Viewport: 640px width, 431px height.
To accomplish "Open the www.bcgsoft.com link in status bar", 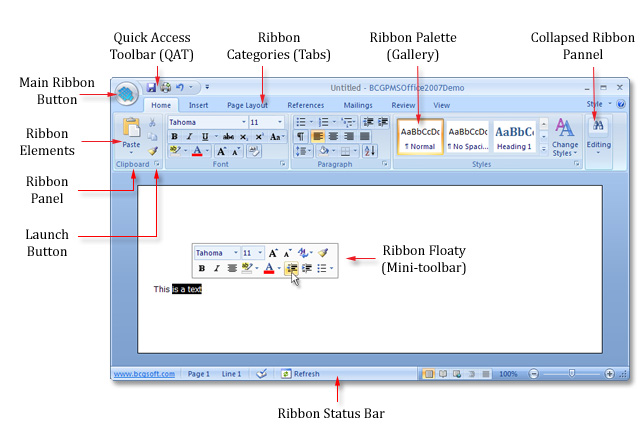I will tap(144, 374).
